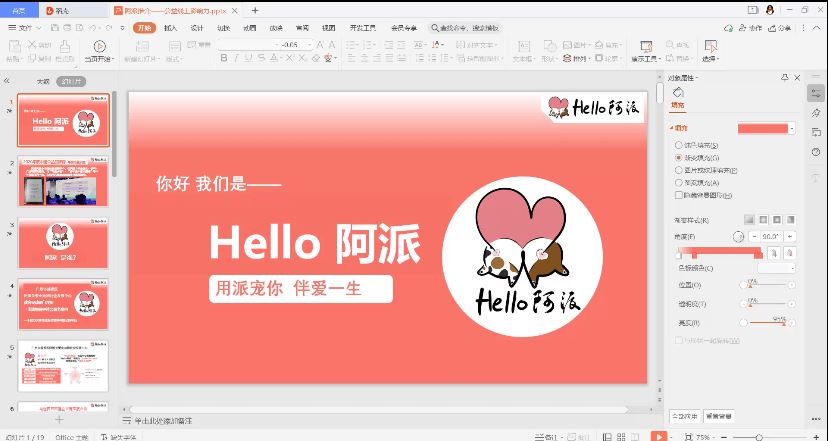Check Hide Background Graphics checkbox
The image size is (828, 441).
[x=679, y=195]
